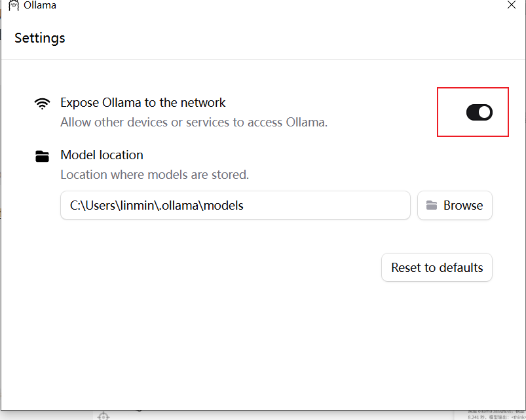Click Reset to defaults
The width and height of the screenshot is (526, 420).
(x=436, y=267)
